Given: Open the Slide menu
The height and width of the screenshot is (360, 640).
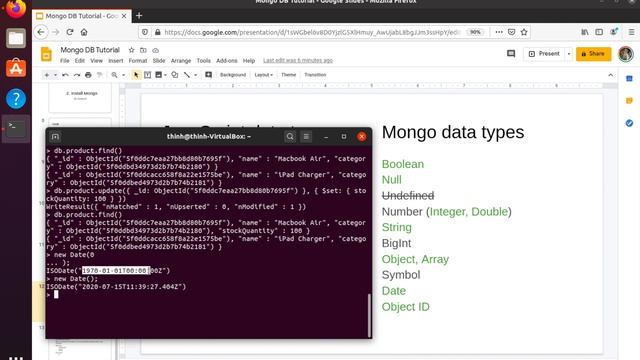Looking at the screenshot, I should [x=159, y=61].
